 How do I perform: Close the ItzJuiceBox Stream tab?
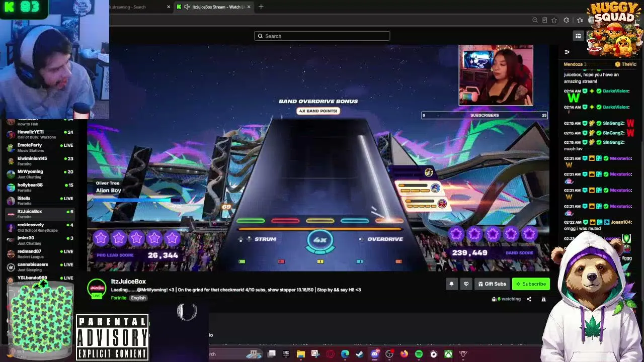249,7
